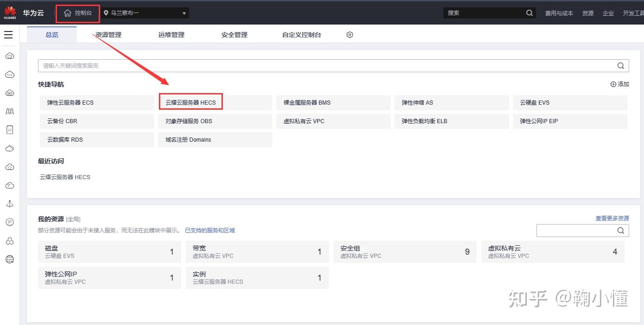644x325 pixels.
Task: Open 弹性公网IP EIP shortcut
Action: [x=570, y=121]
